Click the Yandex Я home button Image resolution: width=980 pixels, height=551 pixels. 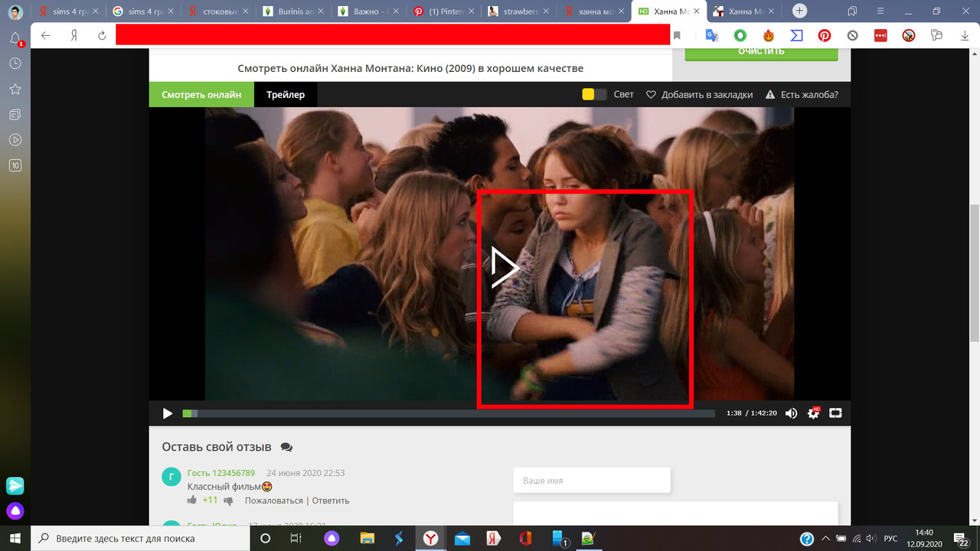point(74,35)
